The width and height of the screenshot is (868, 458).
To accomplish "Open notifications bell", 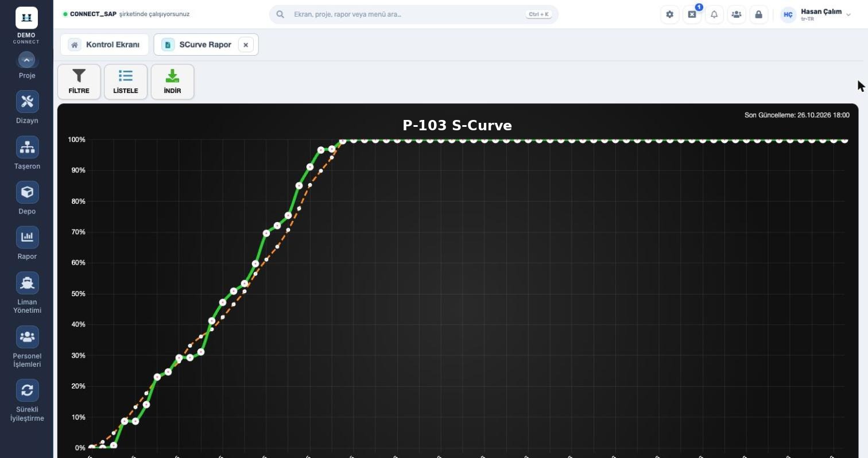I will (714, 14).
